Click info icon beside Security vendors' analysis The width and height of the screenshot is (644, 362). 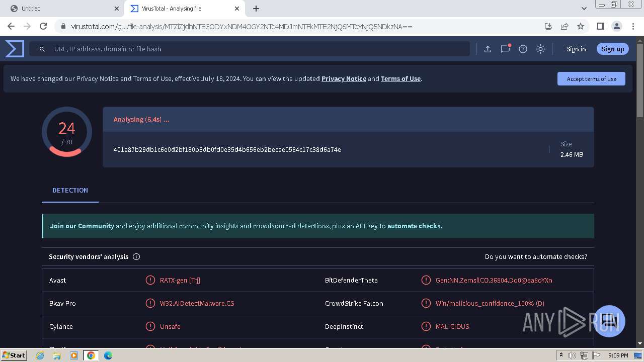coord(136,256)
